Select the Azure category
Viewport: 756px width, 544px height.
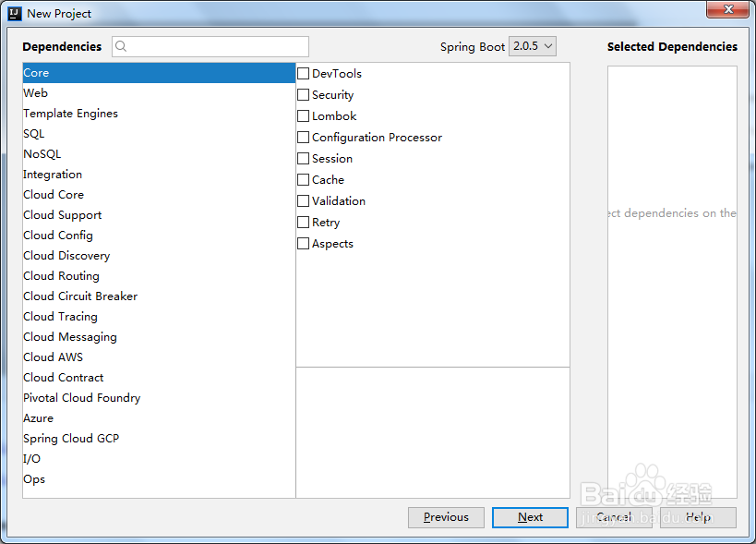coord(159,417)
